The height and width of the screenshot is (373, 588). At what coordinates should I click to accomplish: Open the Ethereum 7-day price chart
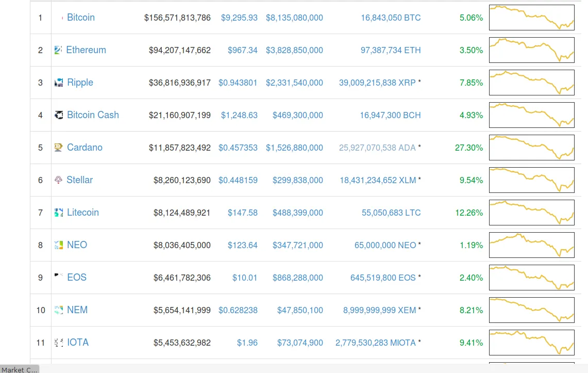coord(532,50)
